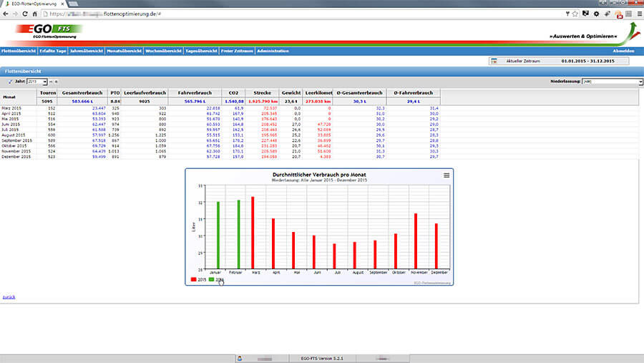644x363 pixels.
Task: Click the PTO column header
Action: click(115, 93)
